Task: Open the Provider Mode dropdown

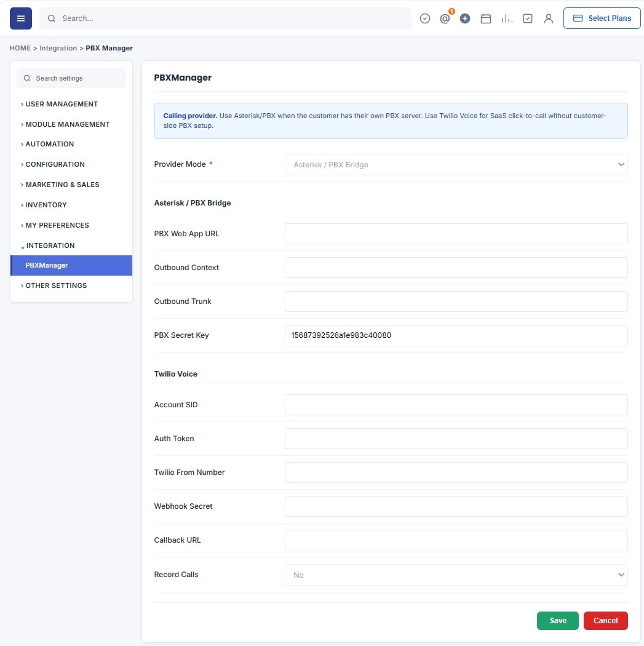Action: (456, 165)
